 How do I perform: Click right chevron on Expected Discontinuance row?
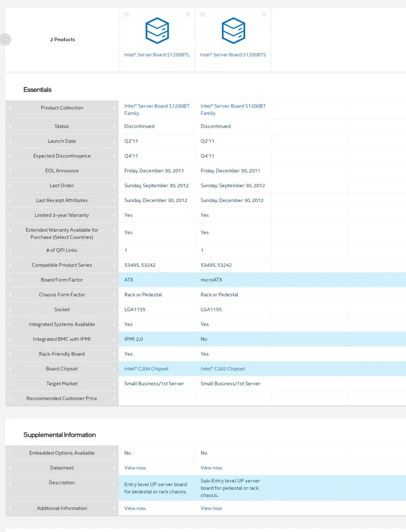click(x=114, y=156)
